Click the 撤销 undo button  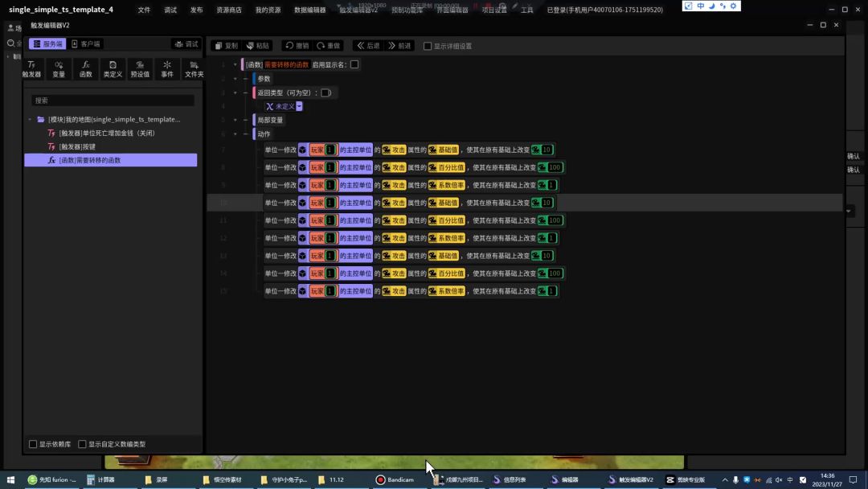(x=297, y=46)
